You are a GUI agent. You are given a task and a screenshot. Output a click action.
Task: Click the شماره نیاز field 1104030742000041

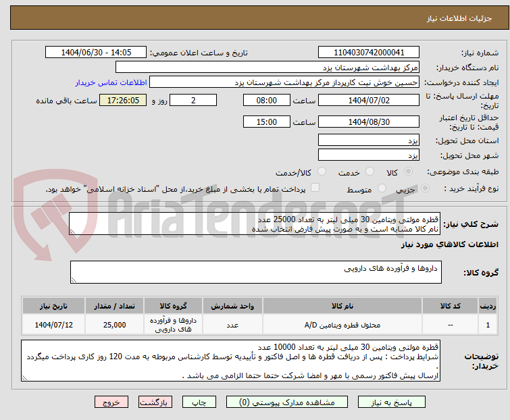[x=369, y=53]
